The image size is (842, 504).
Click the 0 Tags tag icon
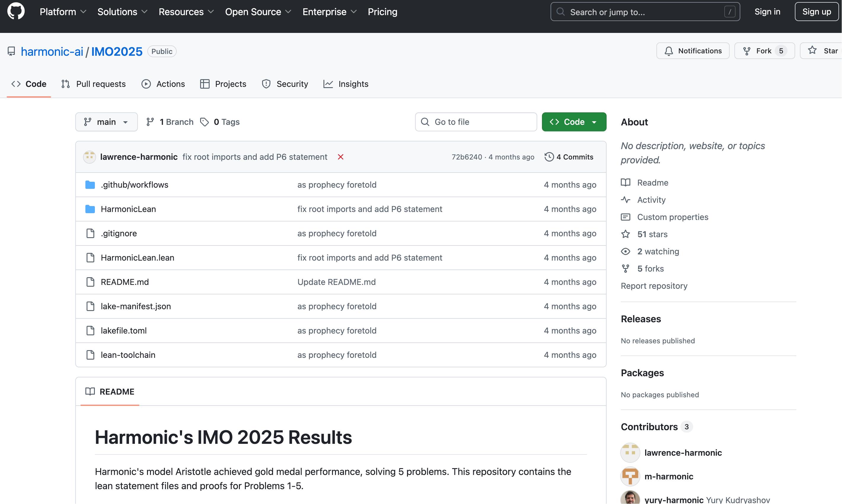coord(205,122)
